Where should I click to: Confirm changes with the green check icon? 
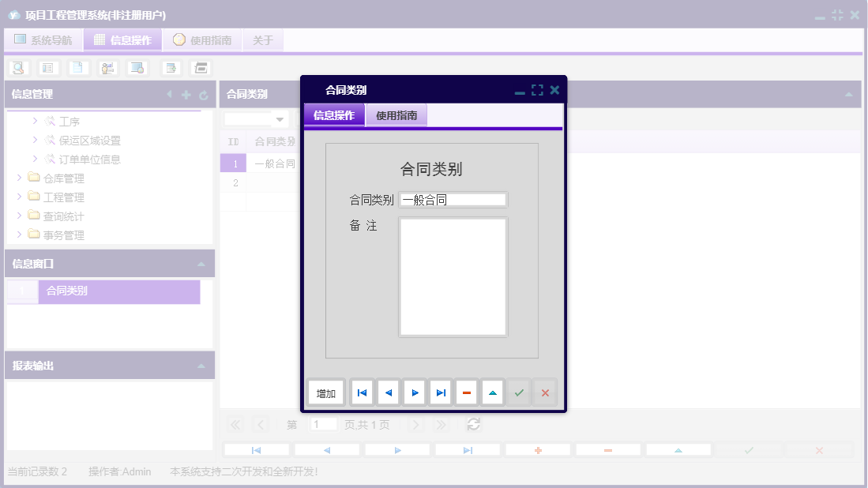click(x=518, y=392)
